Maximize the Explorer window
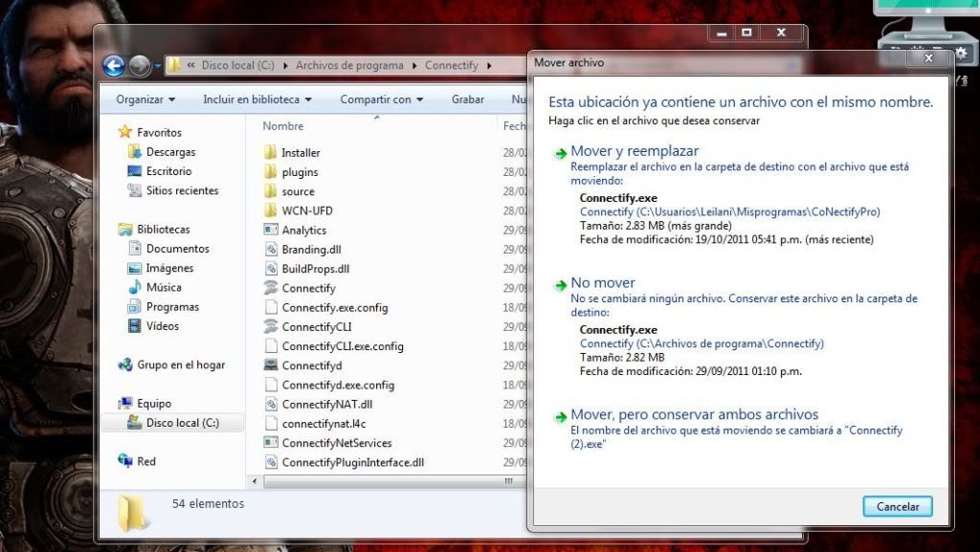Screen dimensions: 980x552 pos(746,32)
